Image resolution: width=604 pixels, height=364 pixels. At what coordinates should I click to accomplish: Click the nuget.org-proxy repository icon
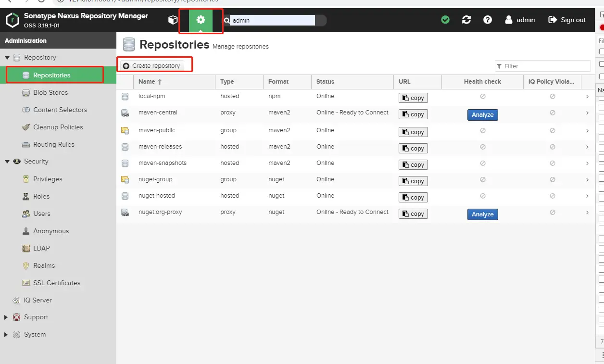125,212
